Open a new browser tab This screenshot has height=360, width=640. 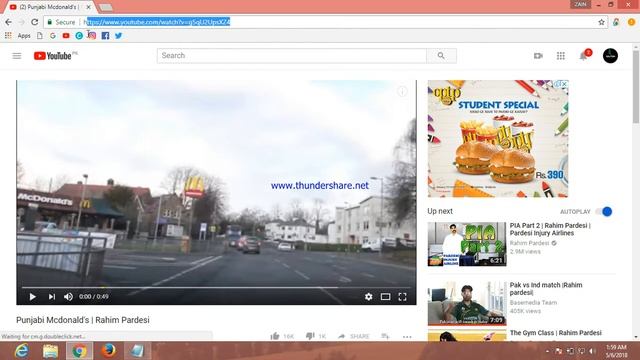pyautogui.click(x=106, y=7)
